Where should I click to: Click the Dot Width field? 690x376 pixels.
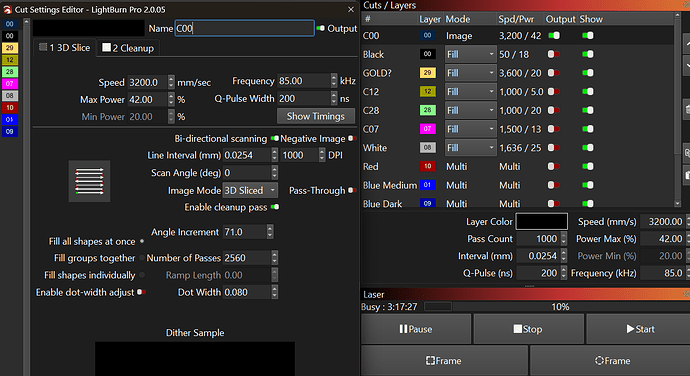click(250, 292)
